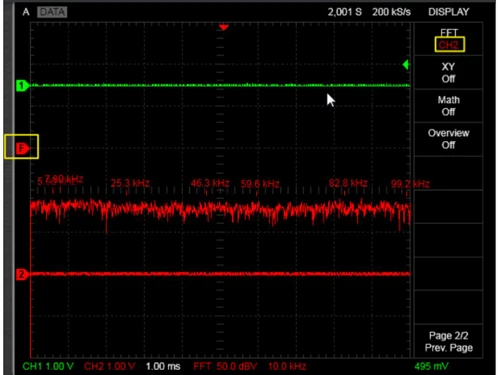This screenshot has height=375, width=500.
Task: Toggle the Math Off button
Action: (x=449, y=106)
